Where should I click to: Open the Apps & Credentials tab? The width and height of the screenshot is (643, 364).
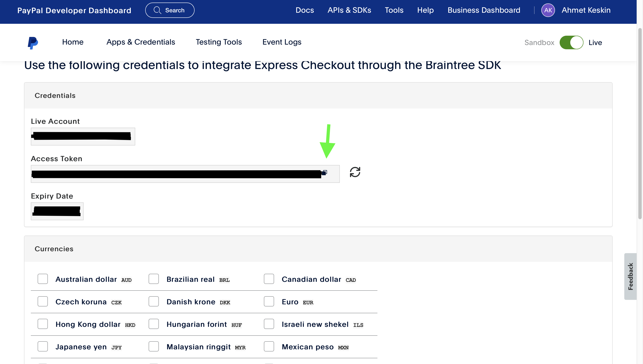click(x=141, y=42)
